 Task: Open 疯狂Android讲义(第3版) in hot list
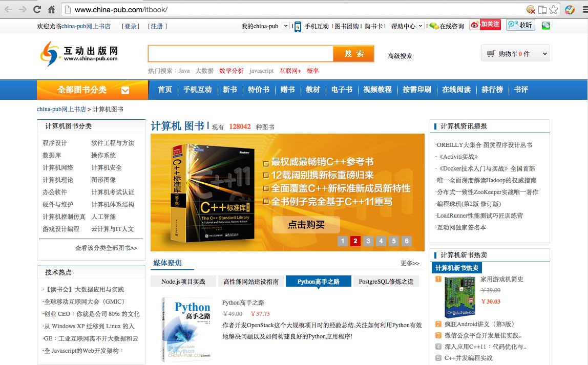[479, 324]
